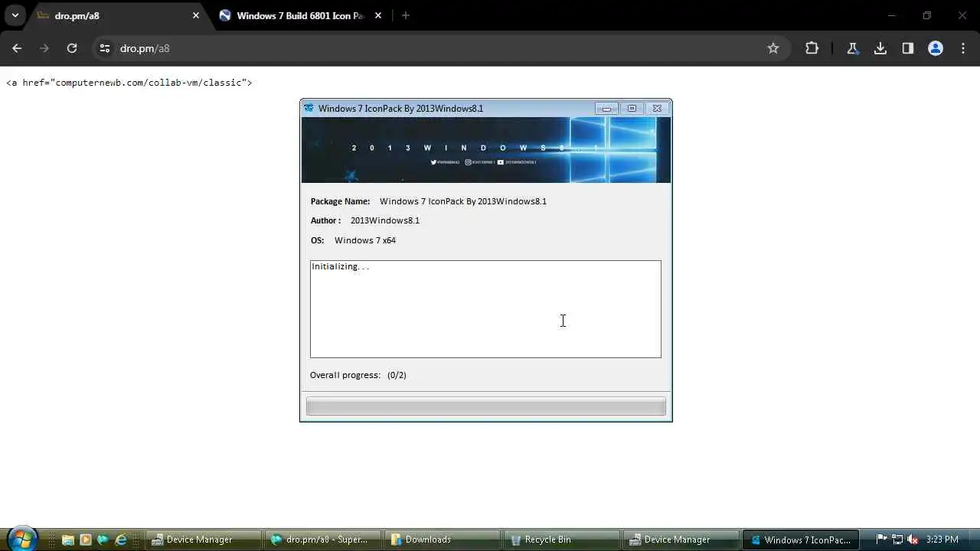Open muted volume icon in tray
The width and height of the screenshot is (980, 551).
click(913, 540)
